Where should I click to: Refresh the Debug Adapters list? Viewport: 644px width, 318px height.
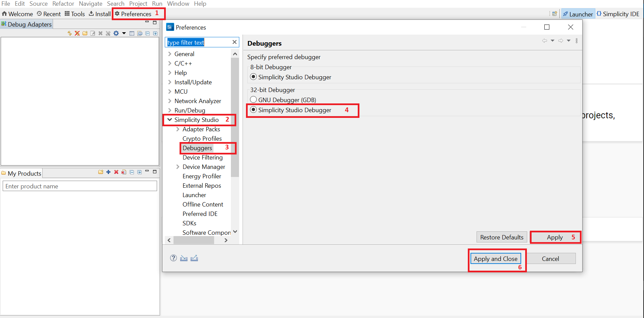click(x=69, y=33)
